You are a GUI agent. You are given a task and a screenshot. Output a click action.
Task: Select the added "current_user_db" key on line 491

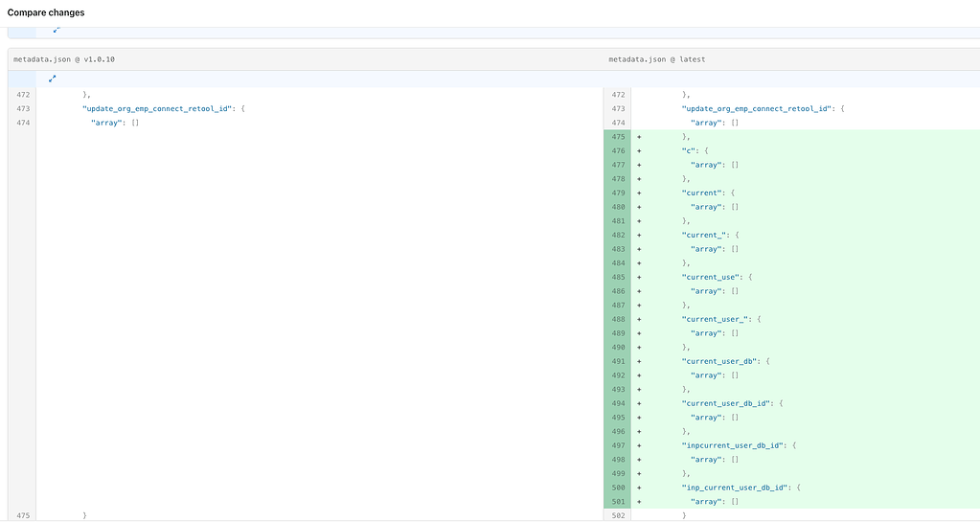[720, 361]
